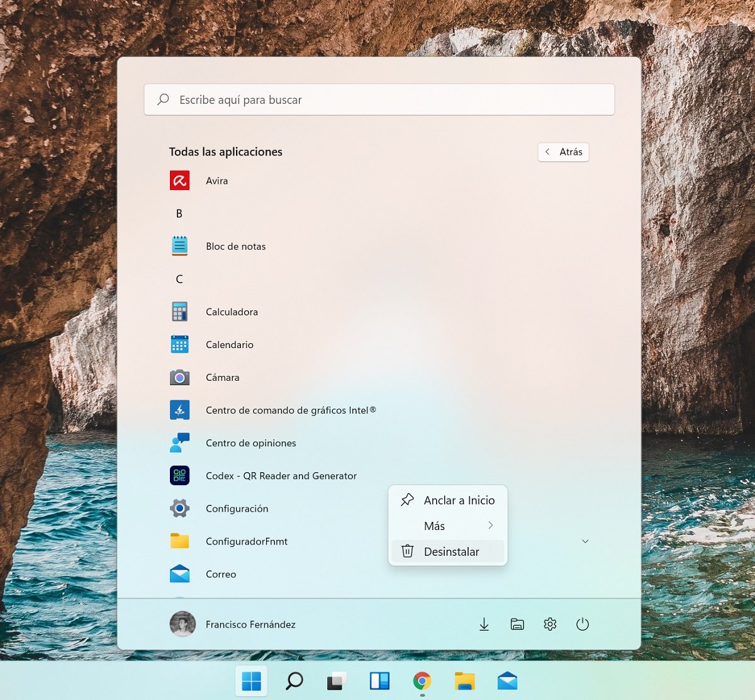
Task: Launch Codex - QR Reader and Generator
Action: point(281,476)
